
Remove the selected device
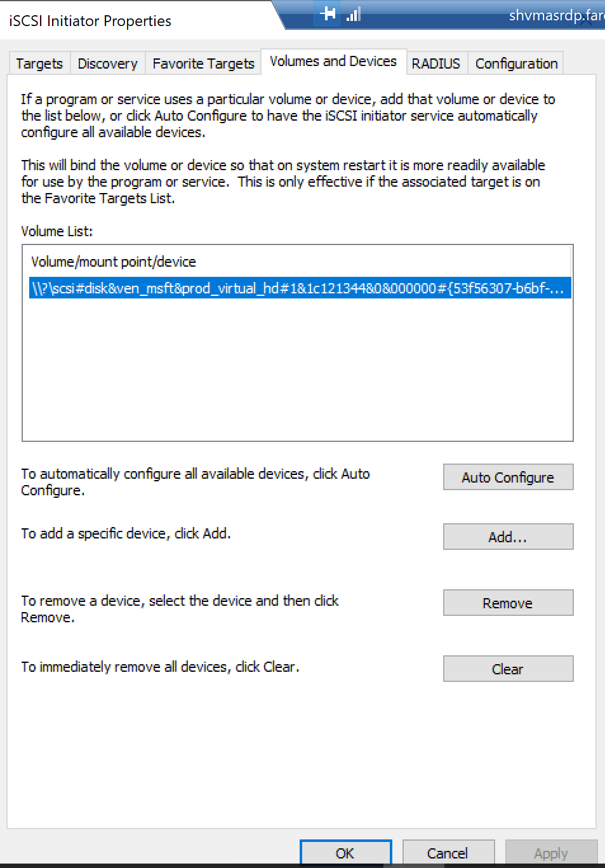pos(507,603)
